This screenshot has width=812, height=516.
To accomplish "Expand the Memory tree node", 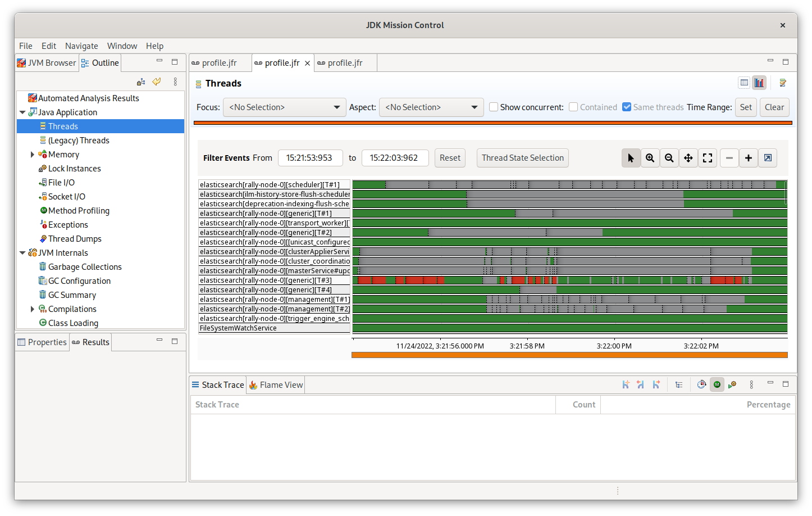I will click(x=33, y=155).
